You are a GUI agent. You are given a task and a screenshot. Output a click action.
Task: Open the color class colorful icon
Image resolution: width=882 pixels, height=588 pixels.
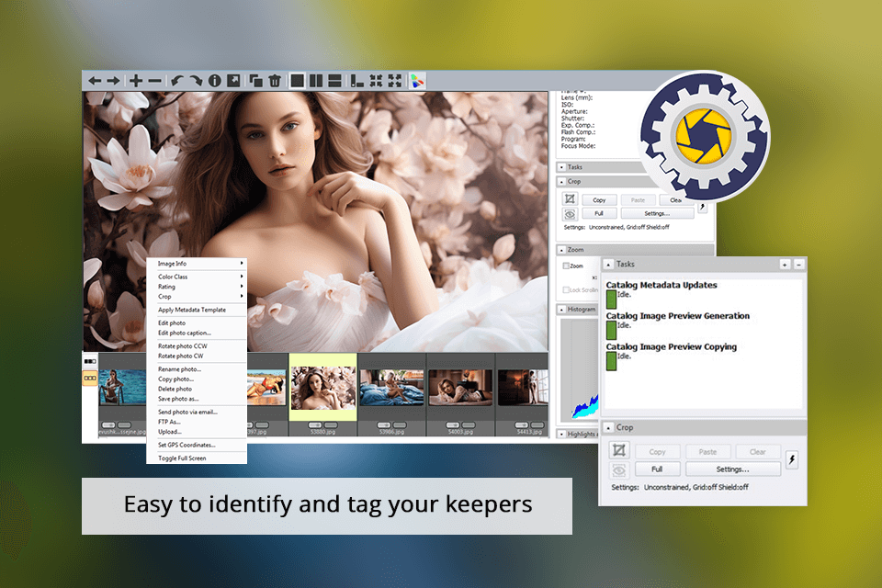click(417, 81)
